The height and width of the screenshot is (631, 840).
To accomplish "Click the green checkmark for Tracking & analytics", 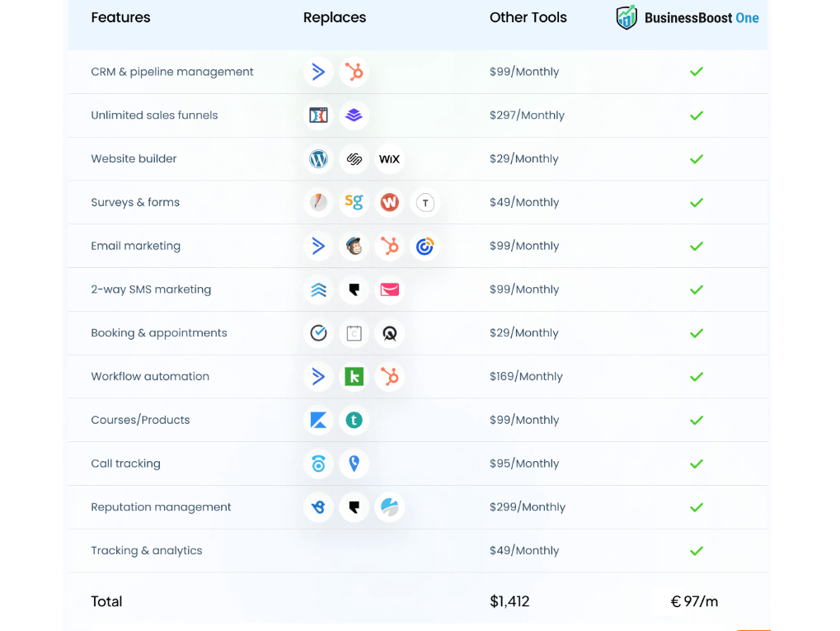I will (697, 551).
